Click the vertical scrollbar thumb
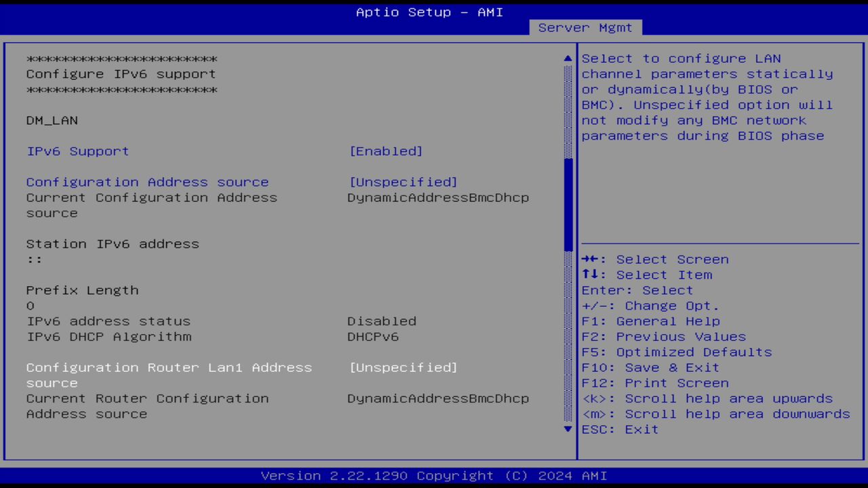Screen dimensions: 868x488 point(568,205)
